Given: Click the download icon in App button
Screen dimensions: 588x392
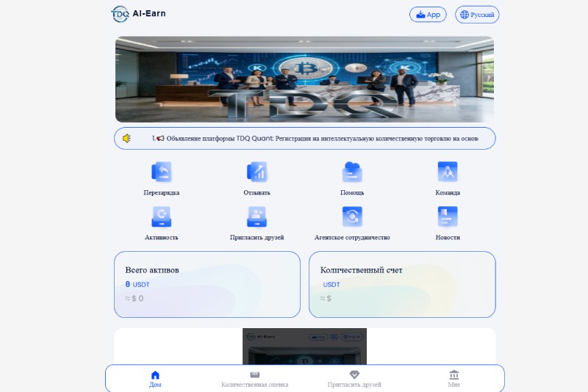Looking at the screenshot, I should (x=420, y=15).
